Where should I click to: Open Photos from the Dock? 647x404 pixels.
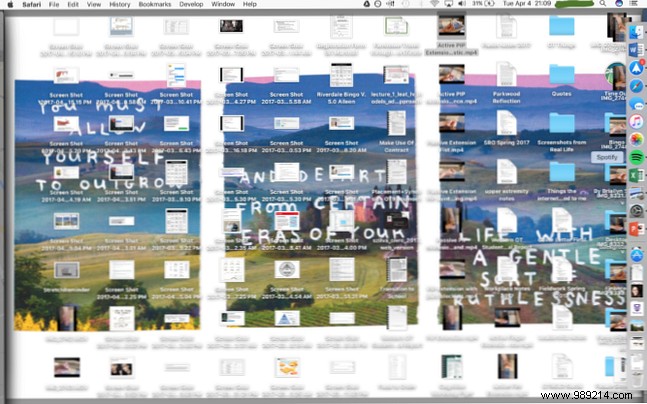tap(636, 139)
